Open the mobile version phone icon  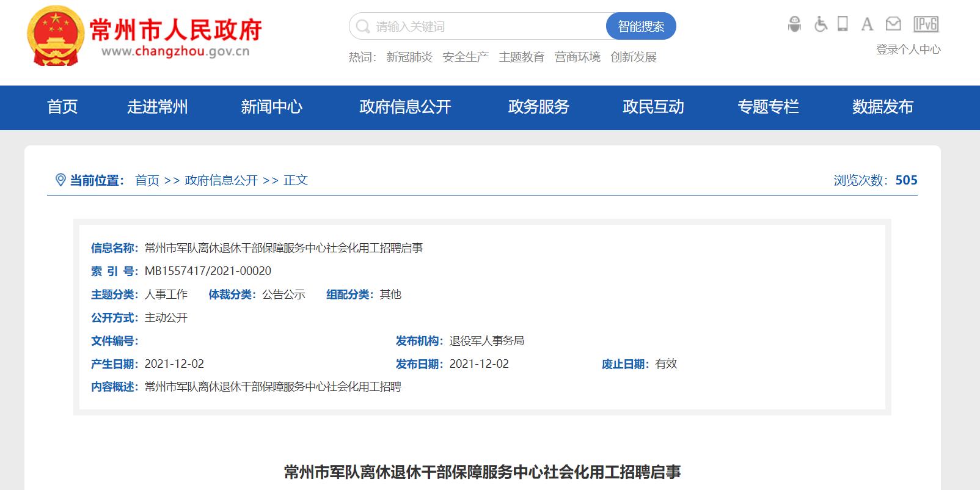point(843,24)
